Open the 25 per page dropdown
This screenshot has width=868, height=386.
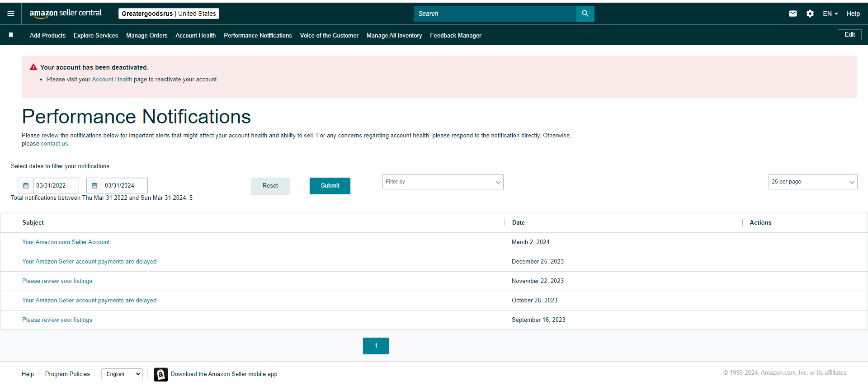(813, 182)
